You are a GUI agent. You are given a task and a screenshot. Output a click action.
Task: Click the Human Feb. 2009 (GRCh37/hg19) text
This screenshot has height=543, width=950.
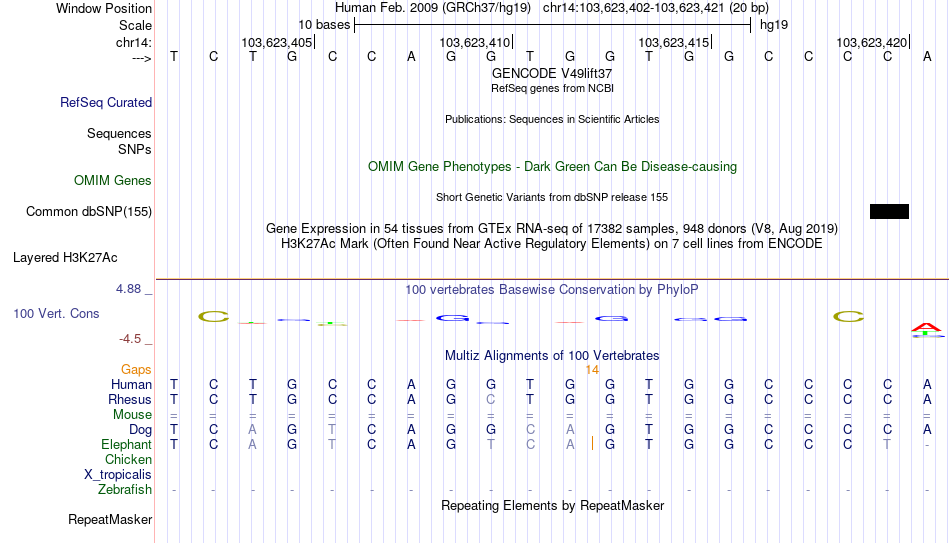(x=433, y=8)
